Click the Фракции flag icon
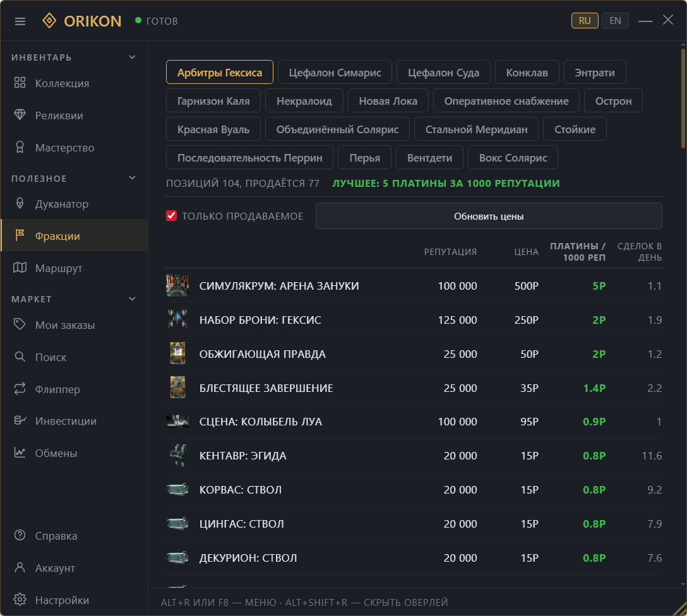This screenshot has height=616, width=687. (x=20, y=235)
